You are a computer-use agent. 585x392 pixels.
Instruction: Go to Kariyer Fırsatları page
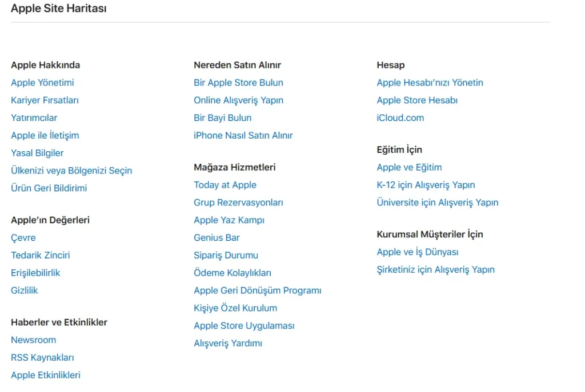45,100
